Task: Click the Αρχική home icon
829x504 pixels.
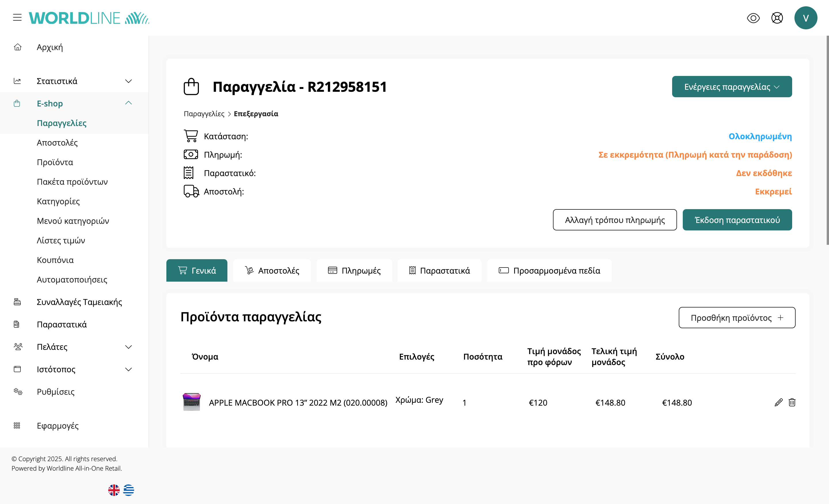Action: [x=18, y=47]
